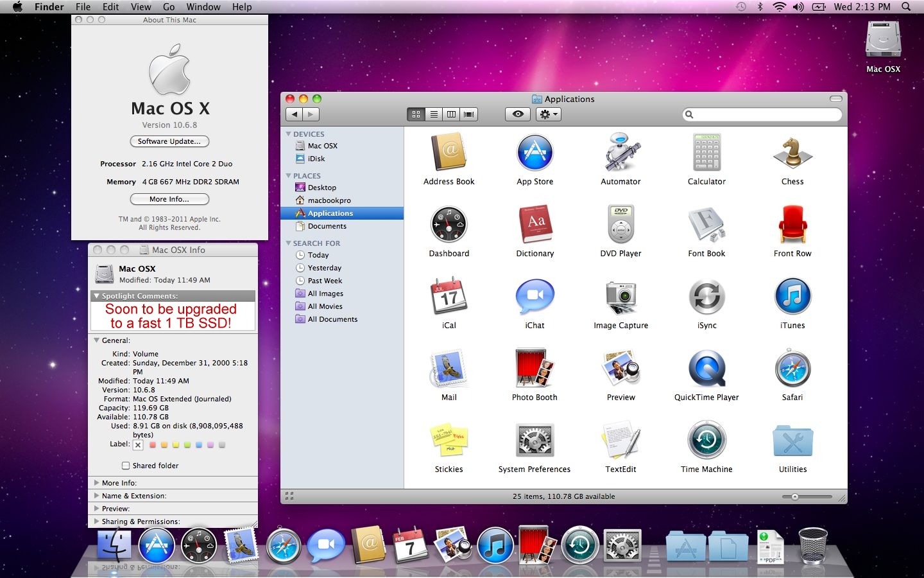Select the Dictionary app icon
The image size is (924, 578).
[535, 224]
